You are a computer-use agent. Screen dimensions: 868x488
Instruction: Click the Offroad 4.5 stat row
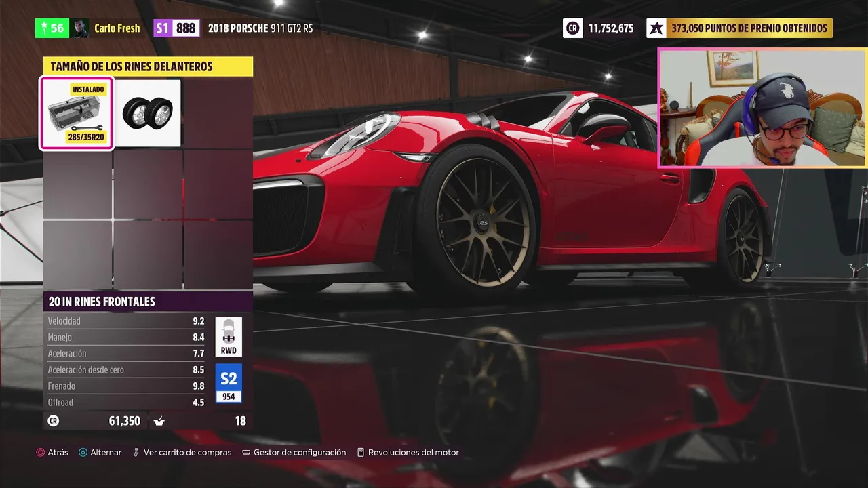point(126,403)
